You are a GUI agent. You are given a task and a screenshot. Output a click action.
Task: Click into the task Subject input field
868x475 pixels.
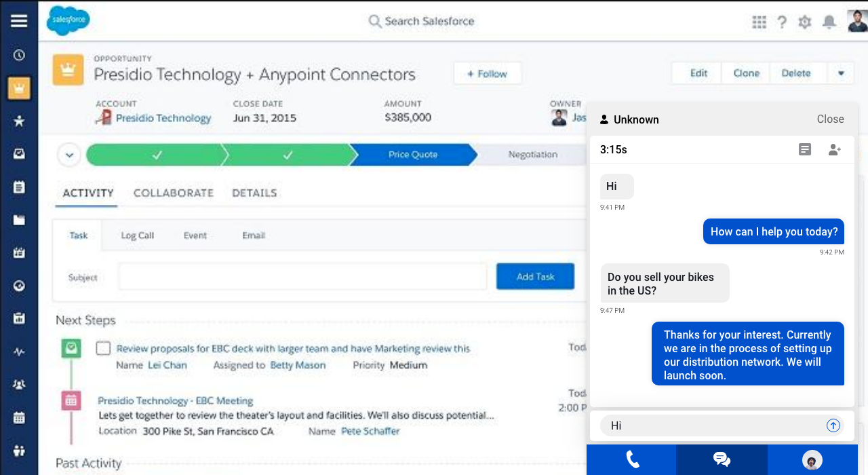point(302,276)
